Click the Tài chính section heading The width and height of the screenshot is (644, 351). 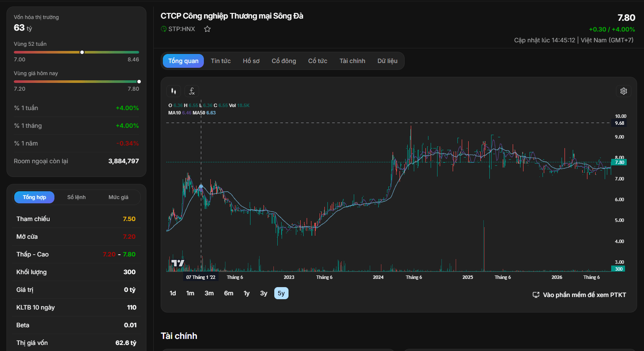(179, 336)
